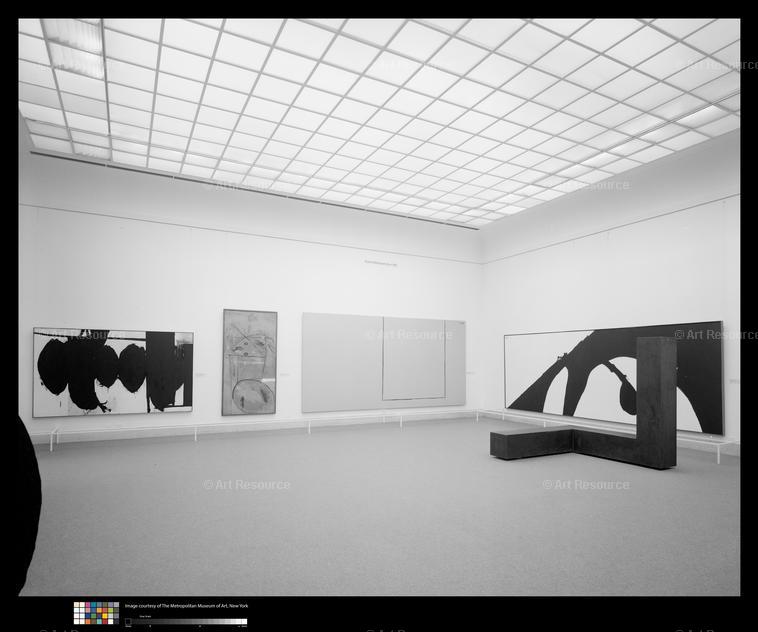758x632 pixels.
Task: Select the large pale gray rectangular painting
Action: tap(384, 362)
